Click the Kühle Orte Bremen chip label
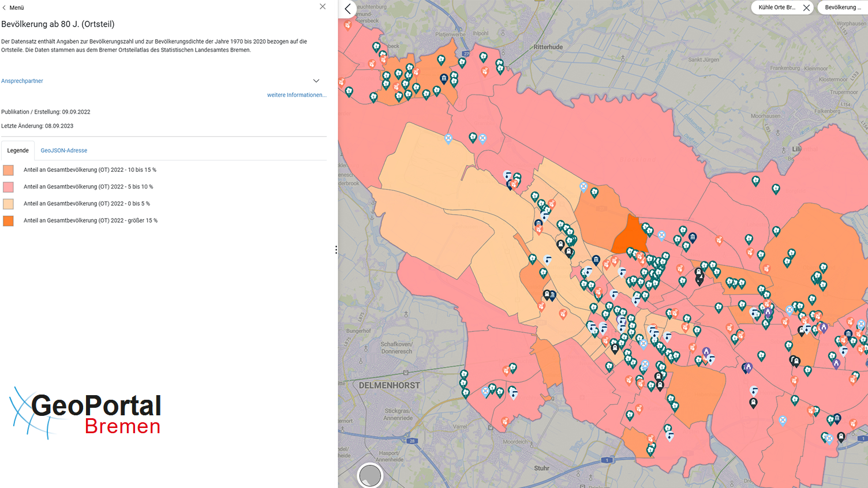This screenshot has width=868, height=488. pyautogui.click(x=777, y=7)
